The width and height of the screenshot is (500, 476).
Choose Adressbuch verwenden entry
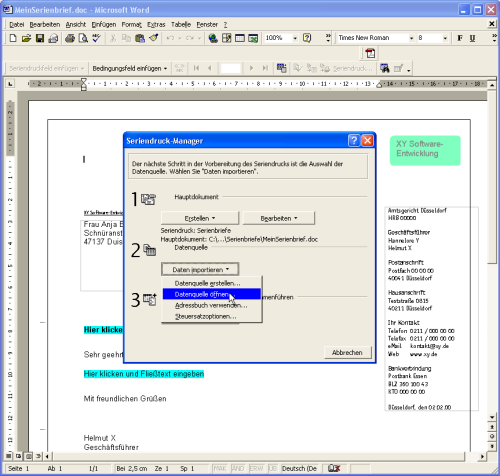[x=212, y=305]
